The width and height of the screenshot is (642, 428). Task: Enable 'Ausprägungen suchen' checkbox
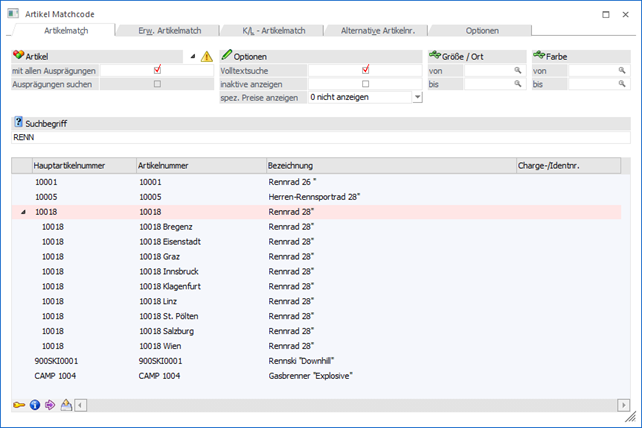tap(157, 84)
